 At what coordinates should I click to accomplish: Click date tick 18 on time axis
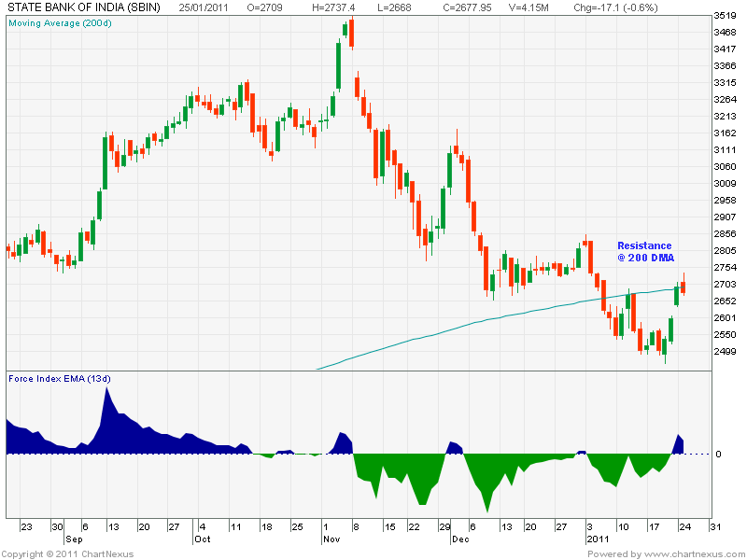266,526
